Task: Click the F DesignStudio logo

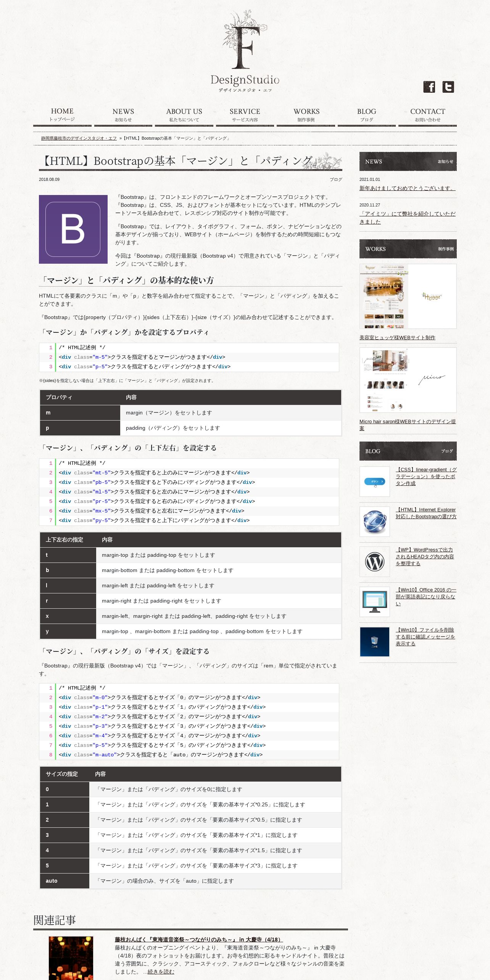Action: 245,52
